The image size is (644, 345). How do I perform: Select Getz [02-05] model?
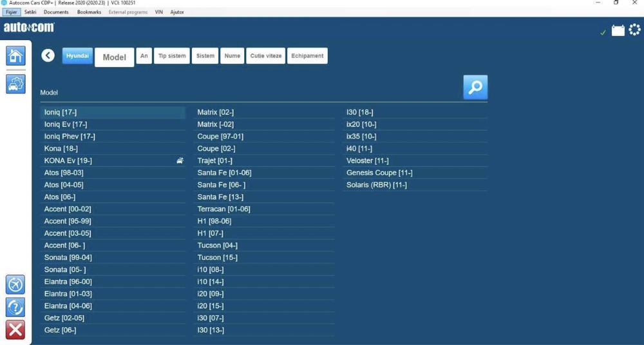[113, 318]
